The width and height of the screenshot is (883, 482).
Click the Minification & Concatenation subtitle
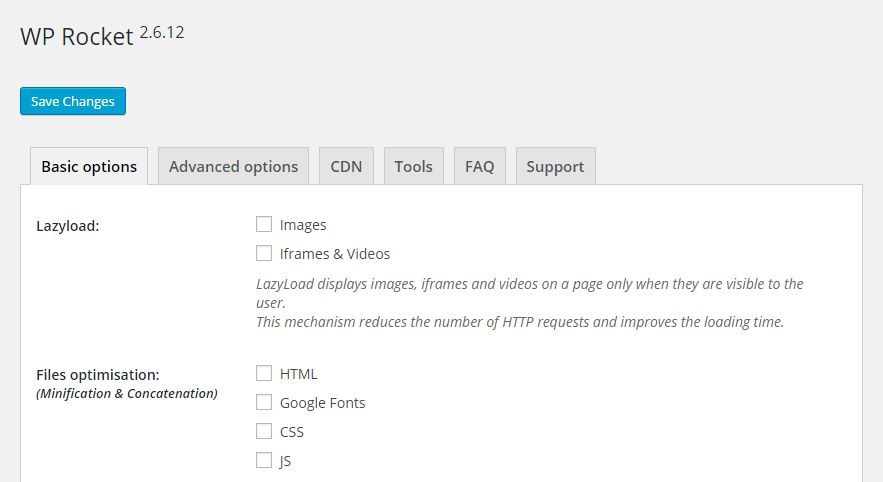coord(127,394)
